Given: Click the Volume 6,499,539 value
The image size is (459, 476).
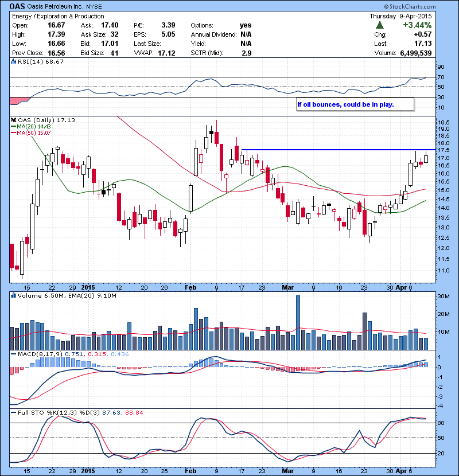Looking at the screenshot, I should pyautogui.click(x=416, y=53).
